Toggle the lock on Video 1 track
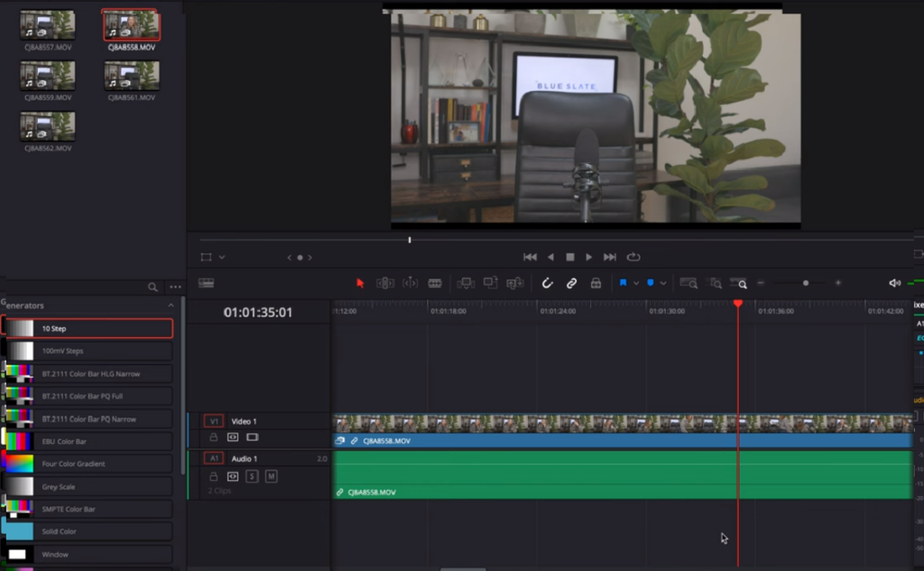Image resolution: width=924 pixels, height=571 pixels. point(214,437)
